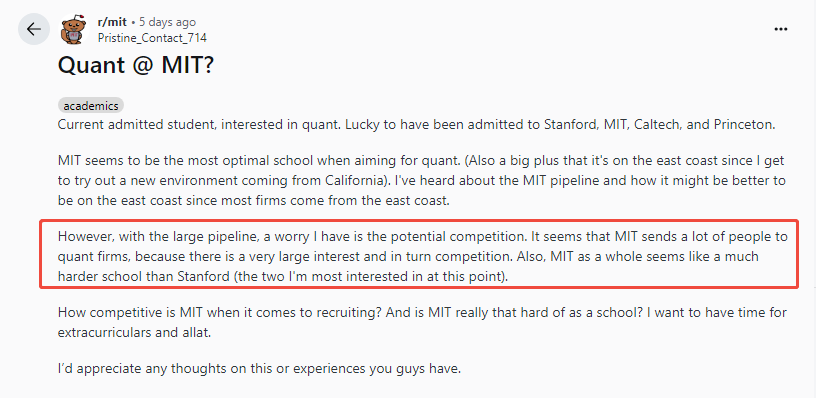The width and height of the screenshot is (816, 398).
Task: Open Pristine_Contact_714's user profile
Action: (x=152, y=37)
